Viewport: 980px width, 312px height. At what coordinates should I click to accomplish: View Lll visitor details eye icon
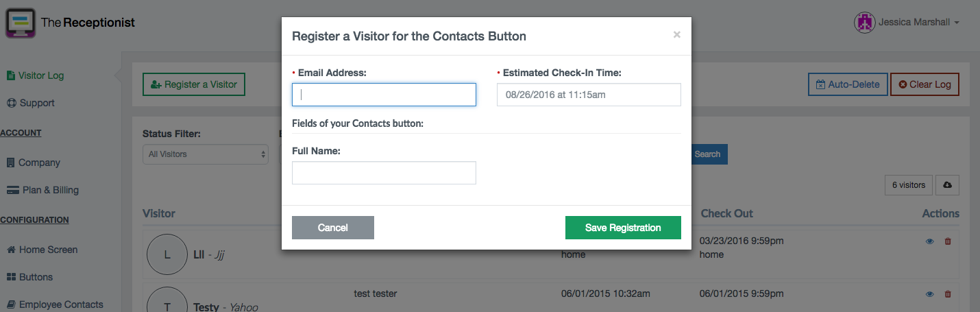click(x=930, y=241)
